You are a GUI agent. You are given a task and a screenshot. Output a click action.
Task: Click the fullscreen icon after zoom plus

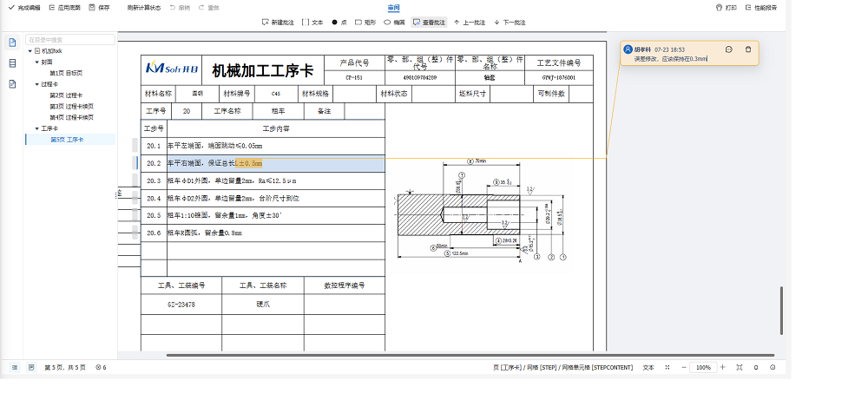(740, 367)
